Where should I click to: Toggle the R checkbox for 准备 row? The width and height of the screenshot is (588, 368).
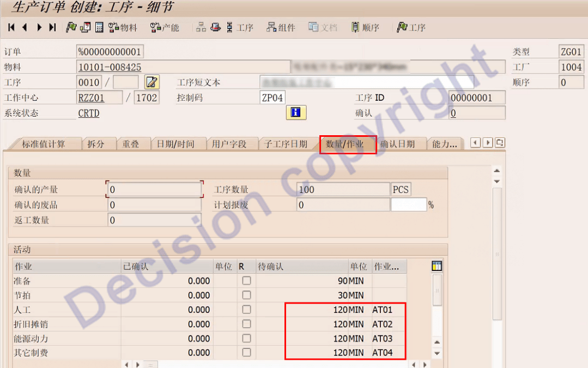point(247,281)
